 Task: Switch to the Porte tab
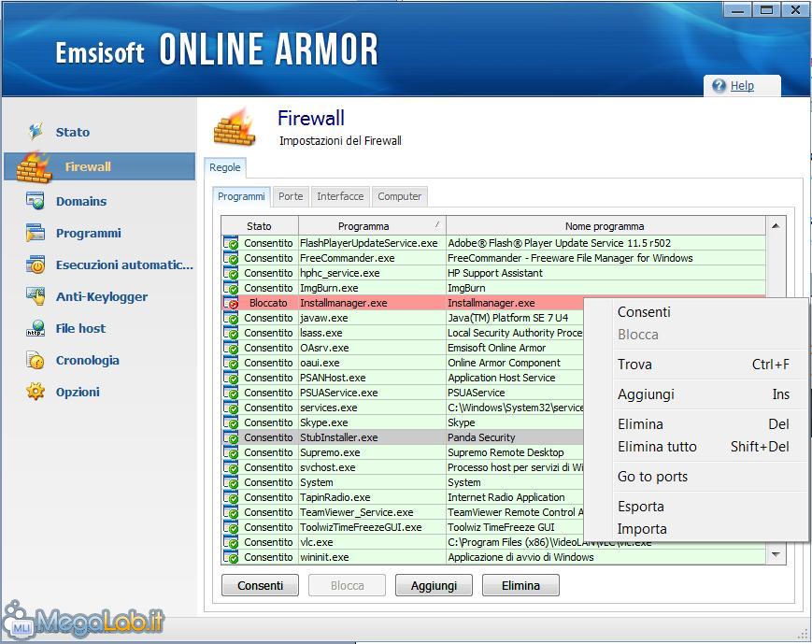[x=291, y=196]
